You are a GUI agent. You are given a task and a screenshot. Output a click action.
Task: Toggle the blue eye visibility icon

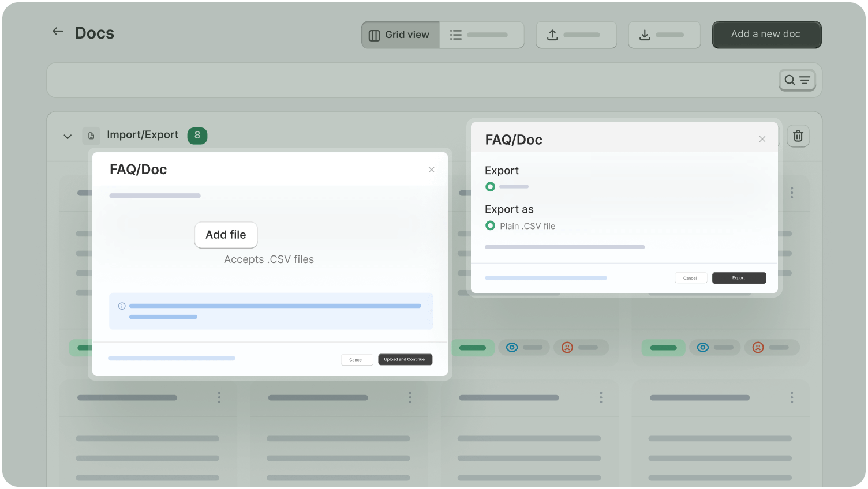pos(511,347)
